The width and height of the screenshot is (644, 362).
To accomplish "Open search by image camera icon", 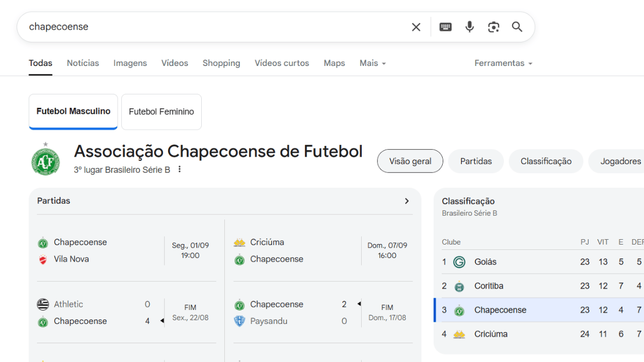I will pyautogui.click(x=493, y=27).
